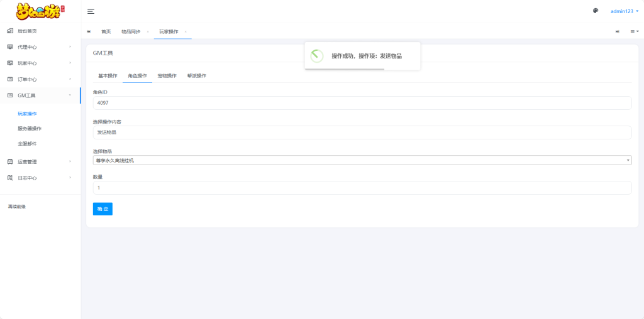Screen dimensions: 644x319
Task: Click the 选择操作内容 field showing 发送物品
Action: pos(362,132)
